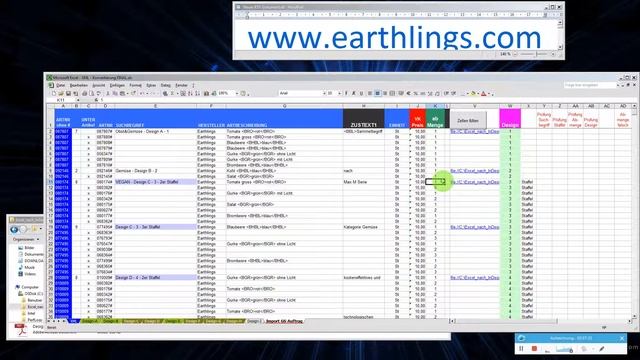Open the Ansicht menu
Viewport: 640px width, 360px height.
pos(98,85)
